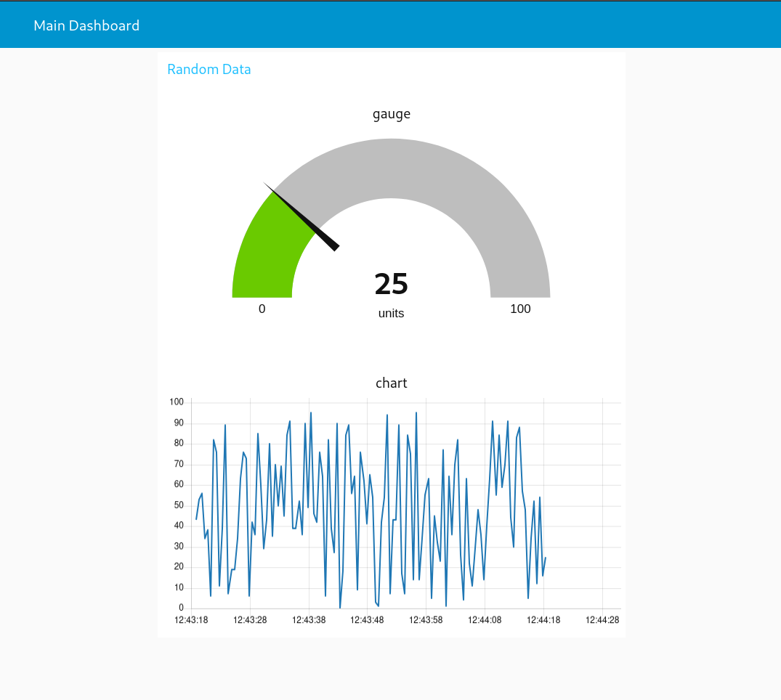This screenshot has width=781, height=700.
Task: Click the 12:44:18 time axis label
Action: tap(543, 620)
